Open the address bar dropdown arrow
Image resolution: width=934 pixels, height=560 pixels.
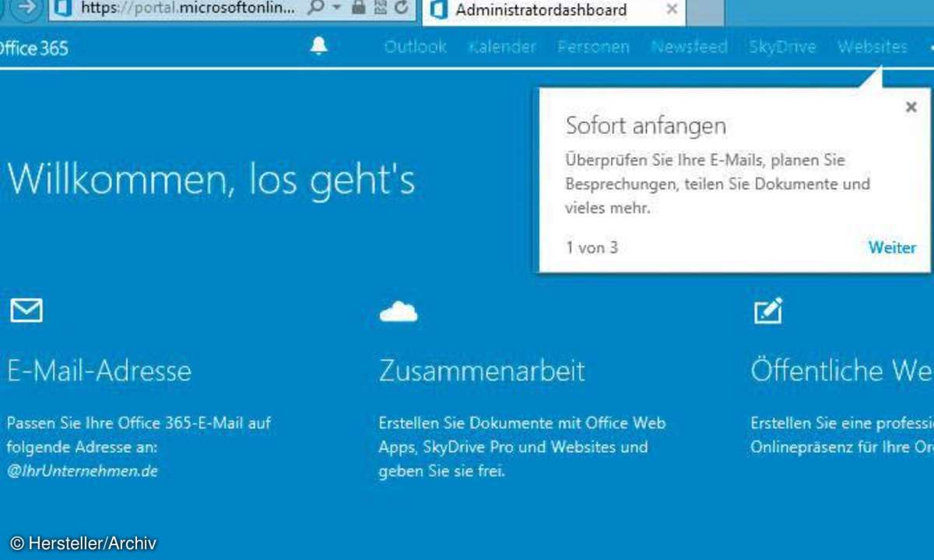pyautogui.click(x=336, y=9)
